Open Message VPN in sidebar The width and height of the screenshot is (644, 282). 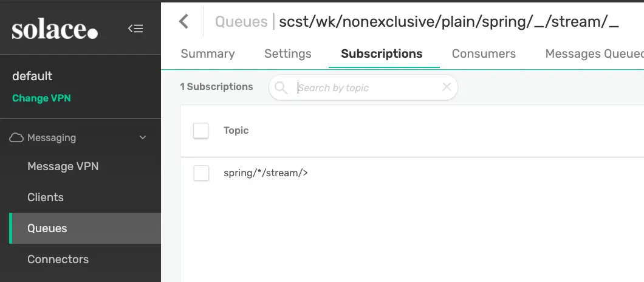[x=63, y=167]
